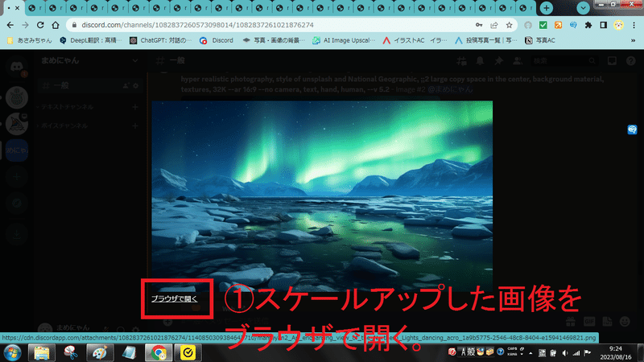Switch to Chrome in the taskbar
Screen dimensions: 644x362
pyautogui.click(x=158, y=352)
